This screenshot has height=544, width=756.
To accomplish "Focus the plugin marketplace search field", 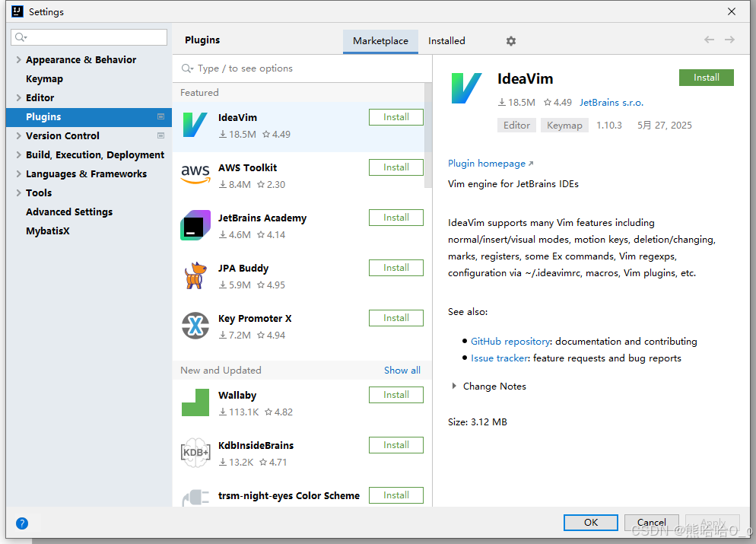I will (x=302, y=68).
